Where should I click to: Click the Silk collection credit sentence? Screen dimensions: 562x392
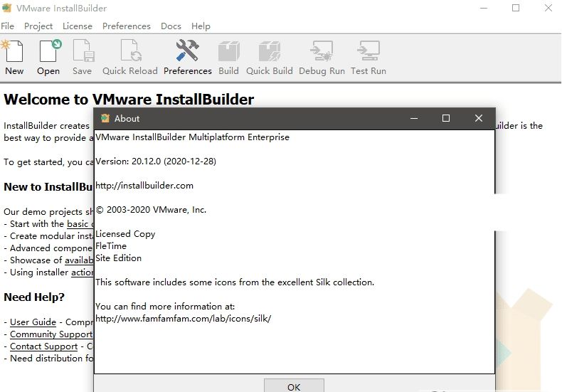(x=235, y=282)
